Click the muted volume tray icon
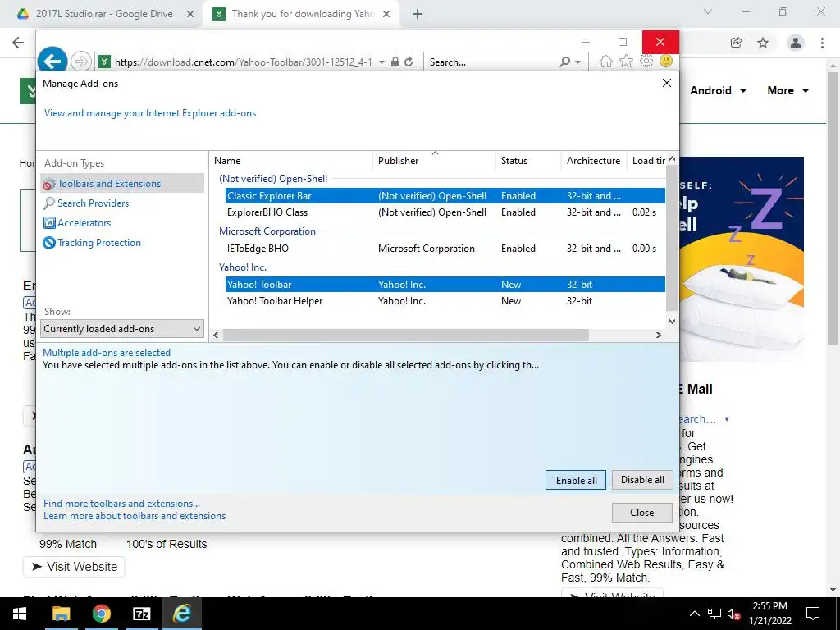 click(733, 614)
